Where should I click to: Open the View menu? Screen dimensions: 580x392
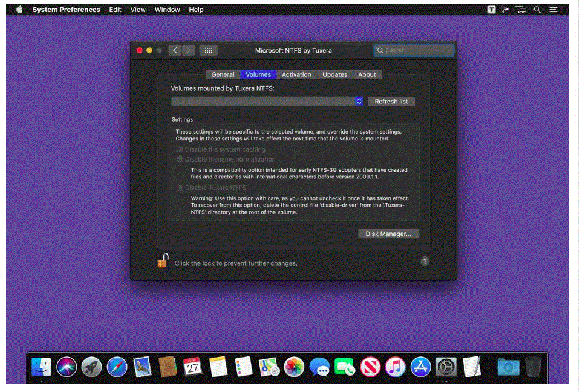[138, 10]
